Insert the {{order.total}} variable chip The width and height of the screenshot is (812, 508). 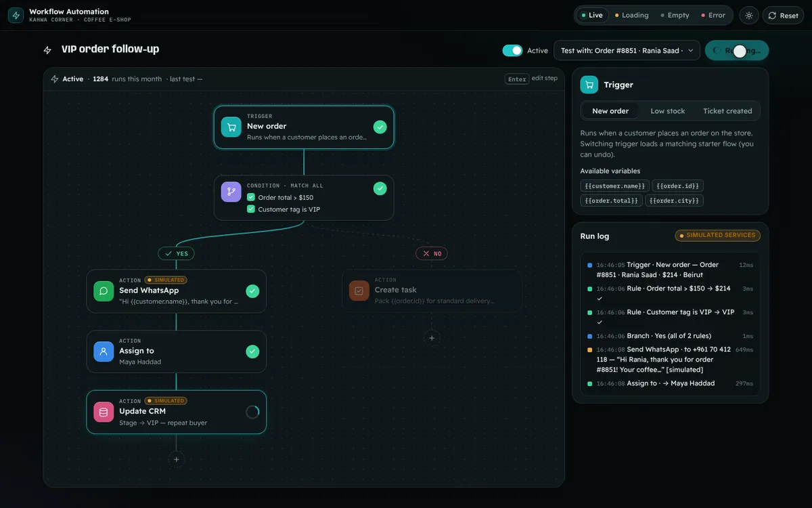point(611,200)
